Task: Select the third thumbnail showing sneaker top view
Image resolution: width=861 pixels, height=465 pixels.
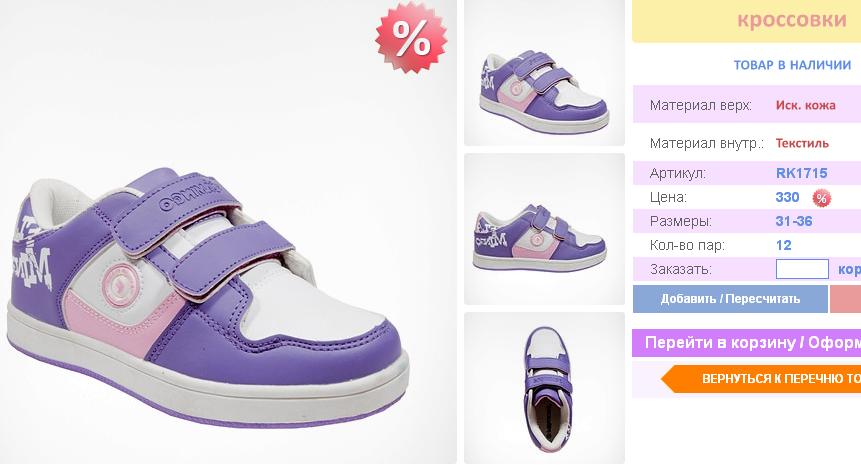Action: [x=544, y=388]
